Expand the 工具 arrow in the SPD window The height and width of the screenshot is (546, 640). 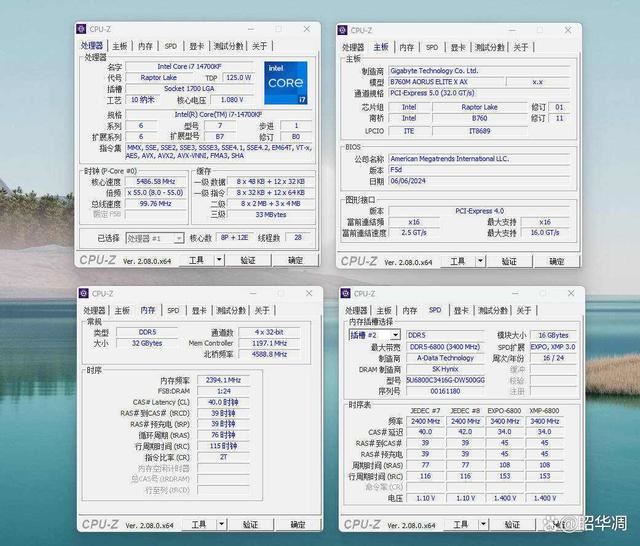(483, 524)
